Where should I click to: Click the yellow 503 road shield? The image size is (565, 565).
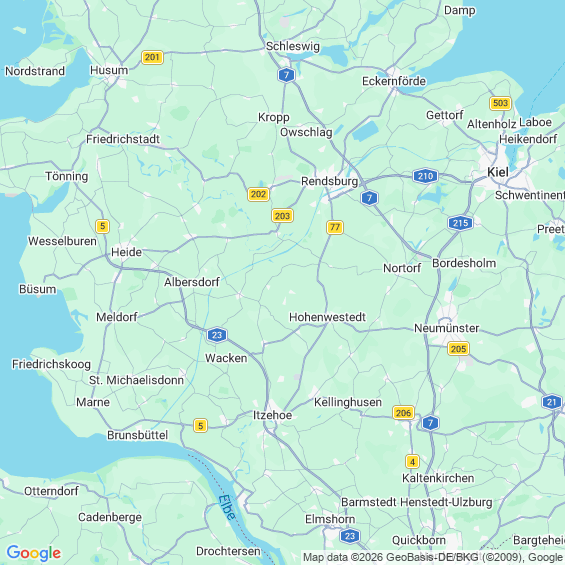pos(501,103)
